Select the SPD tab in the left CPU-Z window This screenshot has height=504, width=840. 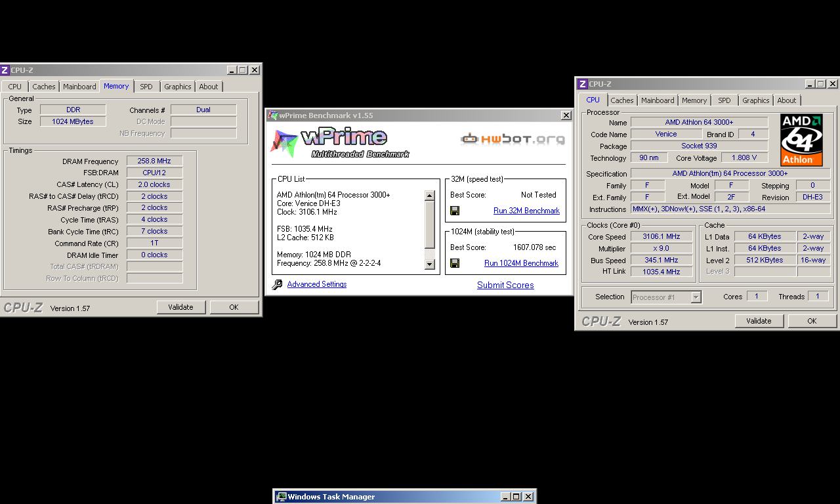click(146, 87)
